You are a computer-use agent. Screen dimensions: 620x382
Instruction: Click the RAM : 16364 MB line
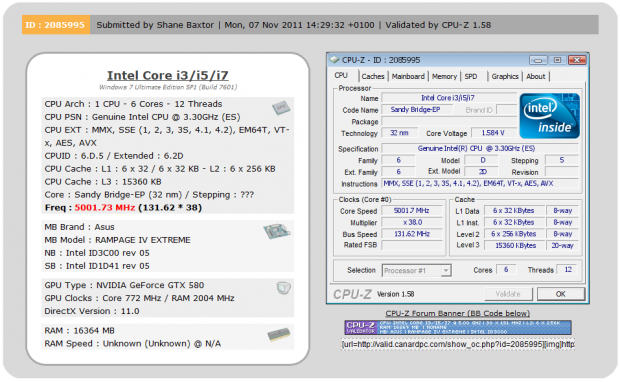click(79, 331)
